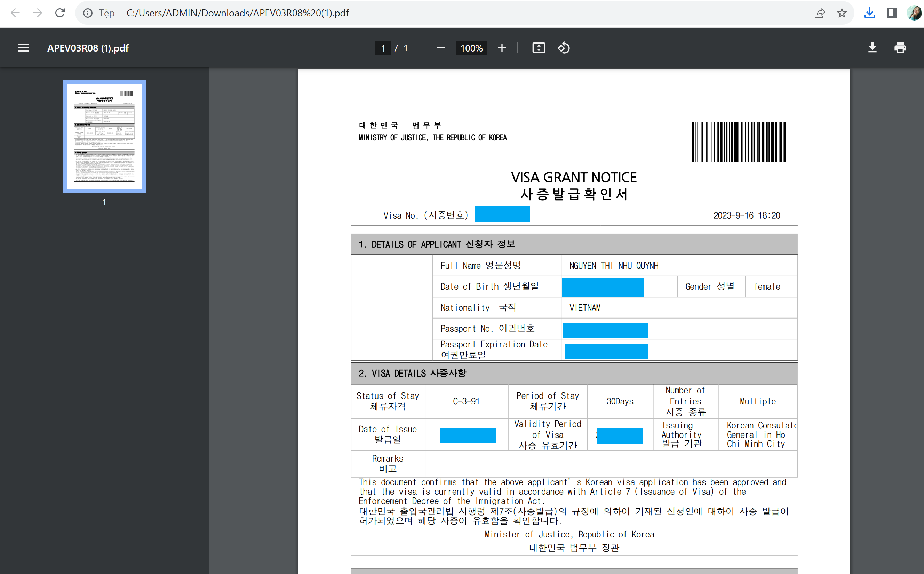Click the browser address bar URL
This screenshot has height=574, width=924.
pos(238,13)
